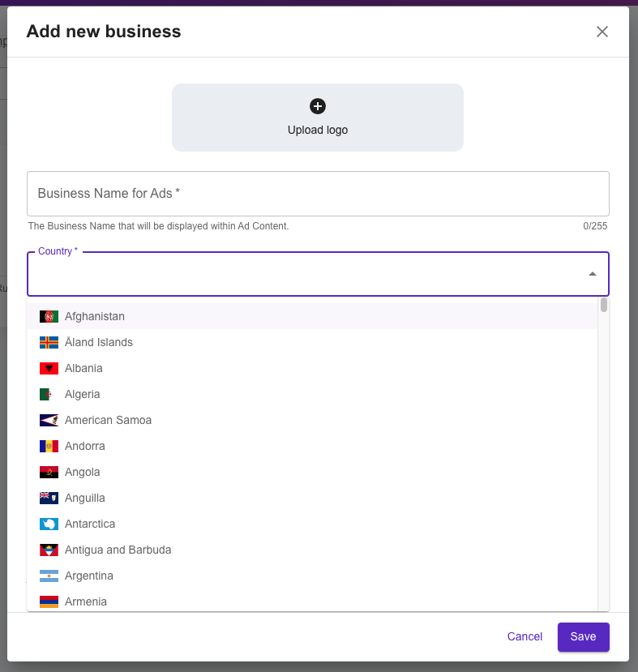638x672 pixels.
Task: Click the Åland Islands flag icon
Action: pos(49,342)
